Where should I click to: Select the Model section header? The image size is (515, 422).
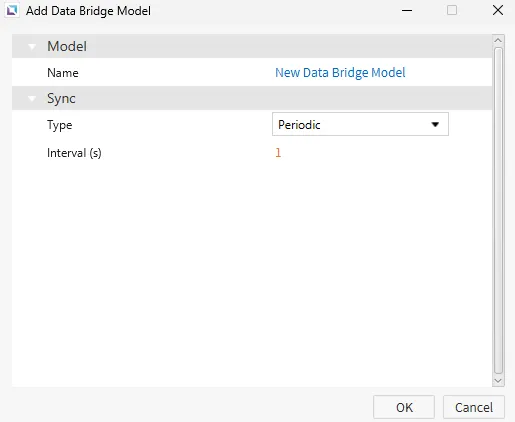point(252,46)
